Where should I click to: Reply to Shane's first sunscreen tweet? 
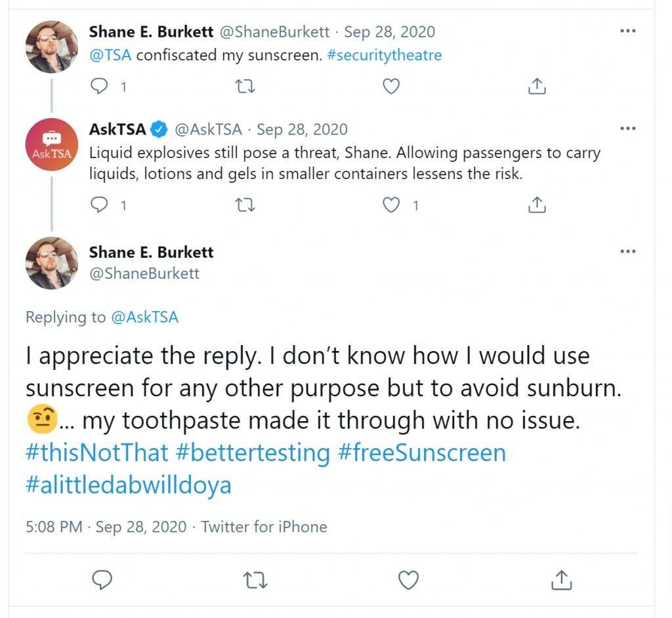click(x=99, y=86)
